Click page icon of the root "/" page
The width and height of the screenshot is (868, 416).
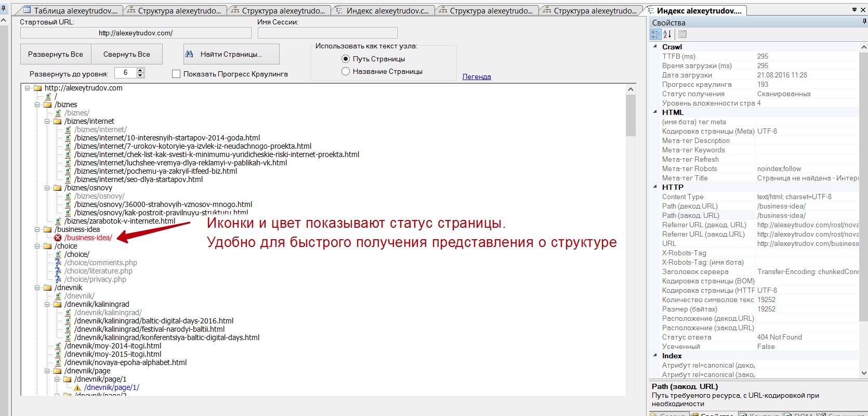(x=48, y=96)
